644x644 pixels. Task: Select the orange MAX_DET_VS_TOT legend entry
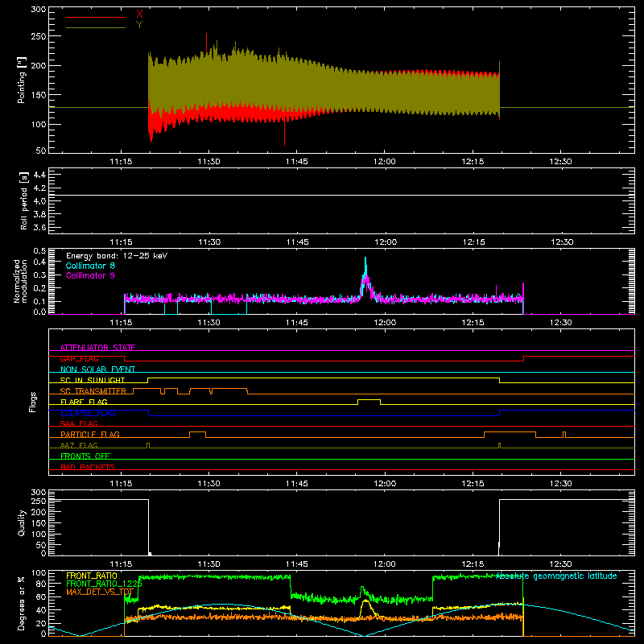pyautogui.click(x=100, y=592)
